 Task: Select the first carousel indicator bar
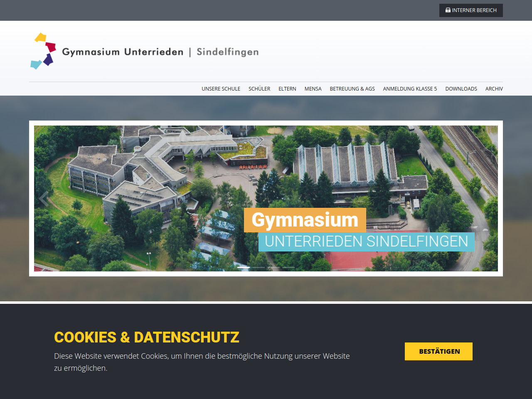[x=244, y=267]
